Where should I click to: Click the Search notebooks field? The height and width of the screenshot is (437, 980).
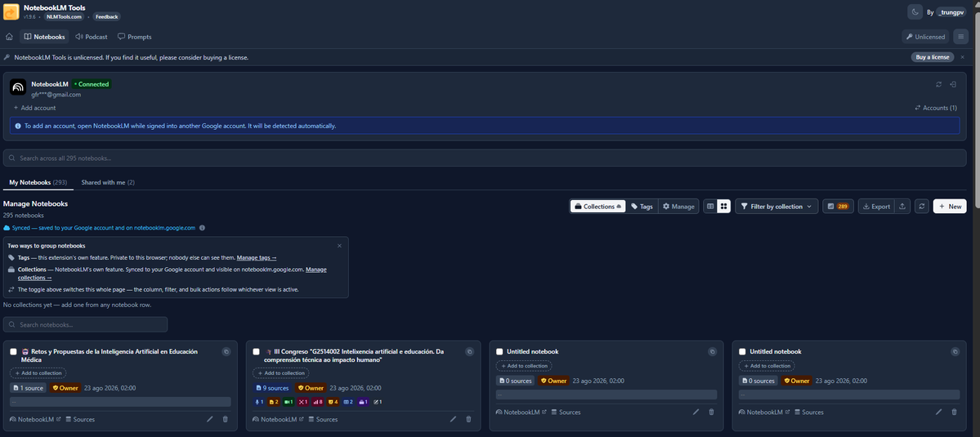[x=85, y=324]
